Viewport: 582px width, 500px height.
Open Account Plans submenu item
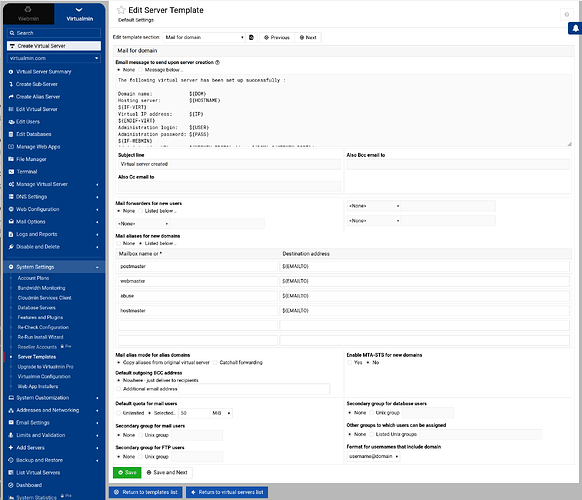point(33,278)
